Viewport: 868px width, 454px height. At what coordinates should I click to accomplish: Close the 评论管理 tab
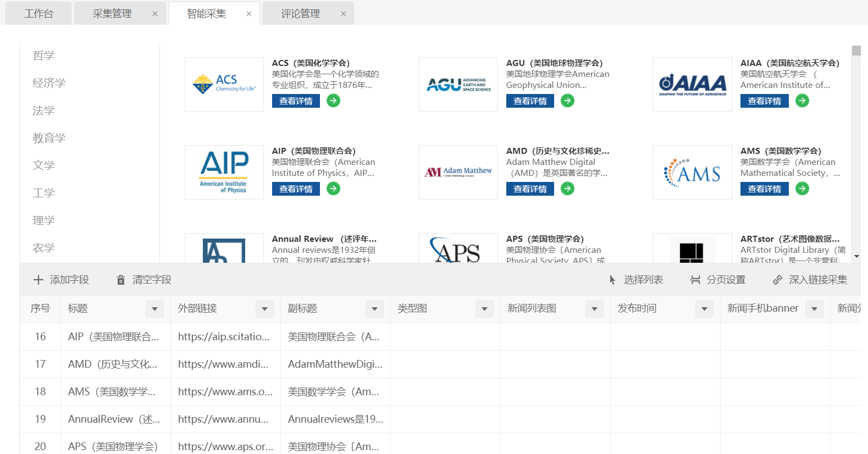(344, 14)
